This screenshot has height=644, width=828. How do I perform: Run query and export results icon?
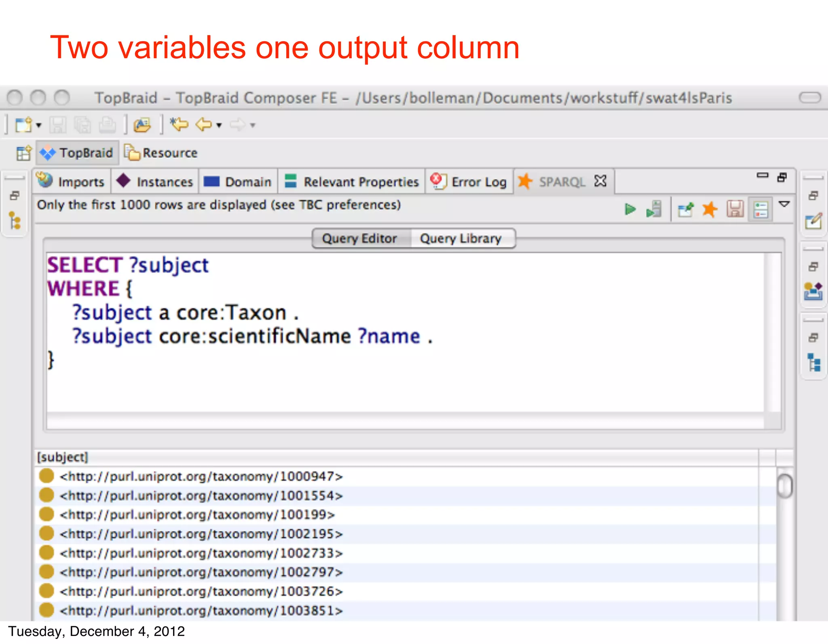coord(654,209)
